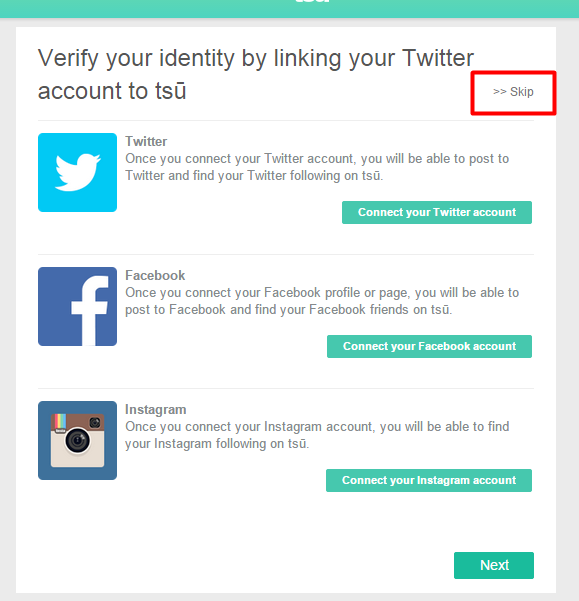Connect your Instagram account
The height and width of the screenshot is (601, 579).
[429, 480]
